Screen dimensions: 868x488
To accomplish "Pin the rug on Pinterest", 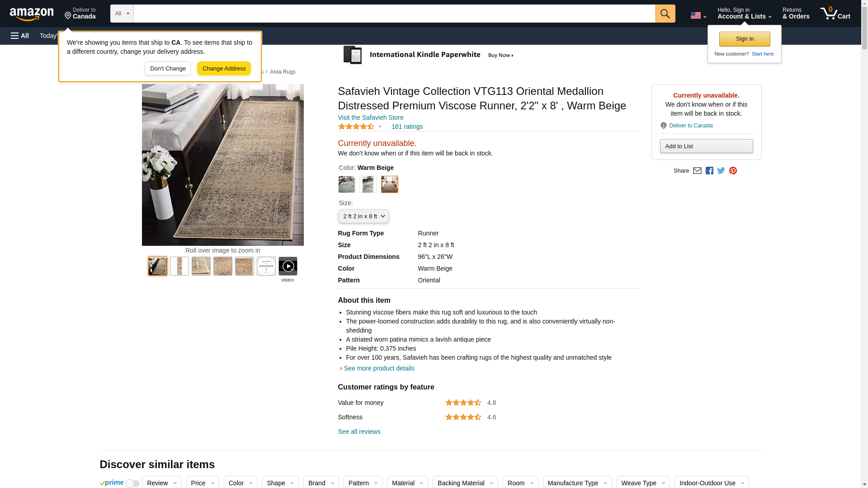I will coord(733,171).
